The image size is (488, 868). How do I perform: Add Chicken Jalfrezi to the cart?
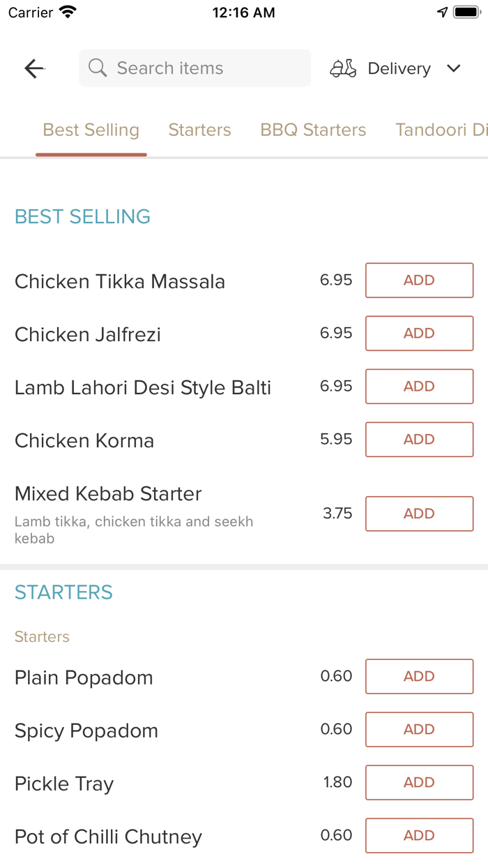pyautogui.click(x=419, y=333)
